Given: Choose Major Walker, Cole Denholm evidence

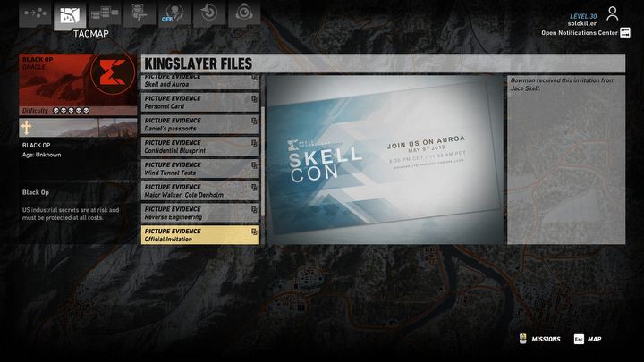Looking at the screenshot, I should click(x=200, y=190).
